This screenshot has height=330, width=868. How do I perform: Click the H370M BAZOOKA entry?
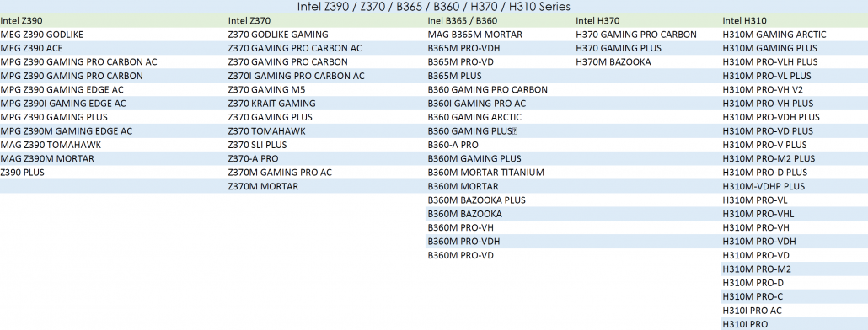(613, 62)
